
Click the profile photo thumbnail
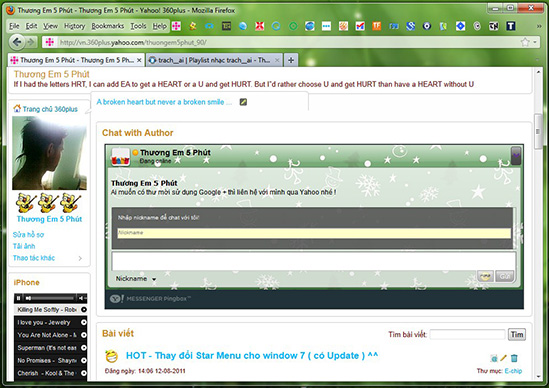pyautogui.click(x=49, y=153)
